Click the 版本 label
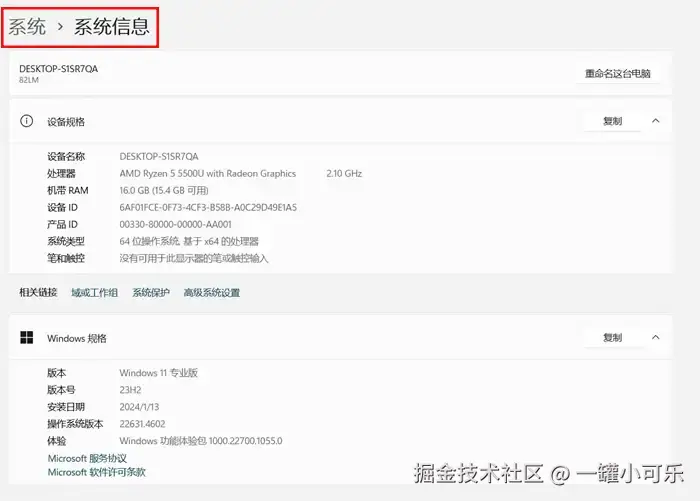The image size is (700, 501). (x=56, y=372)
